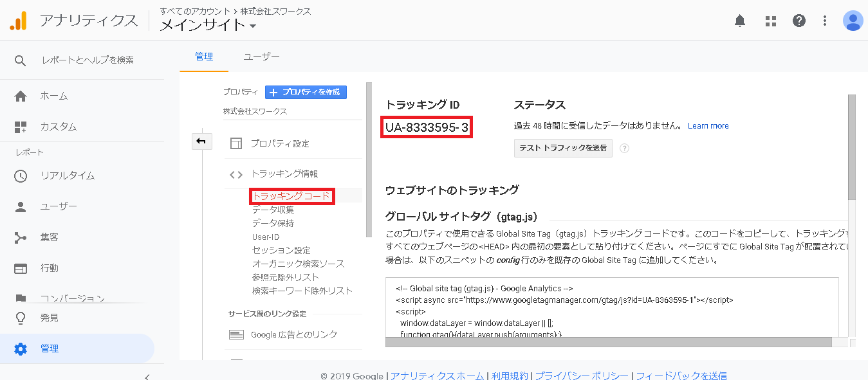Open the apps grid icon
Viewport: 868px width, 380px height.
770,21
